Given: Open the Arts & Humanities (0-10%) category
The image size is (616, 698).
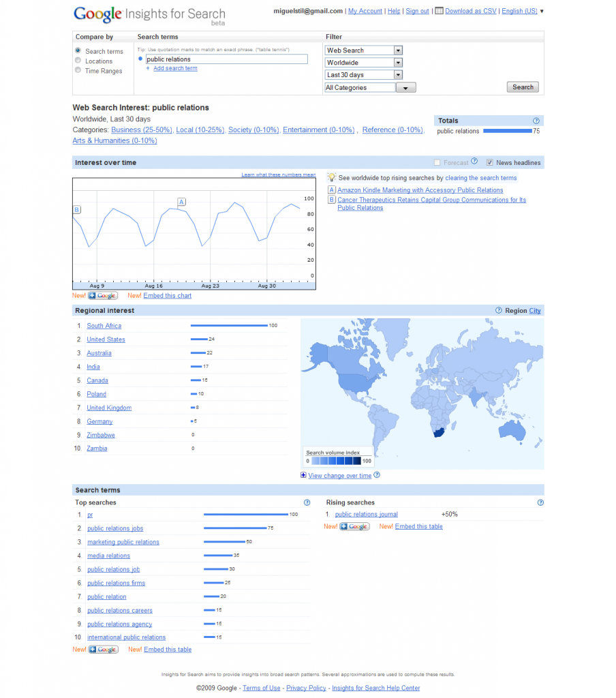Looking at the screenshot, I should tap(115, 140).
